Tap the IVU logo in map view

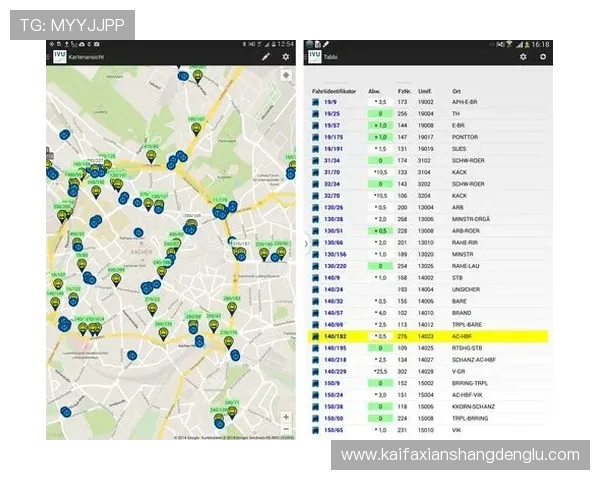pyautogui.click(x=56, y=57)
